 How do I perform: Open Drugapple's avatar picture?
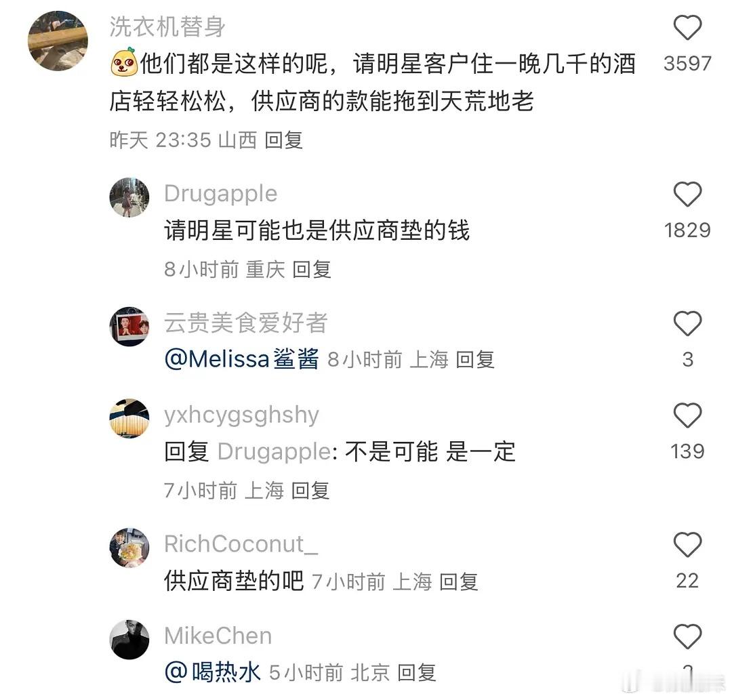tap(129, 197)
